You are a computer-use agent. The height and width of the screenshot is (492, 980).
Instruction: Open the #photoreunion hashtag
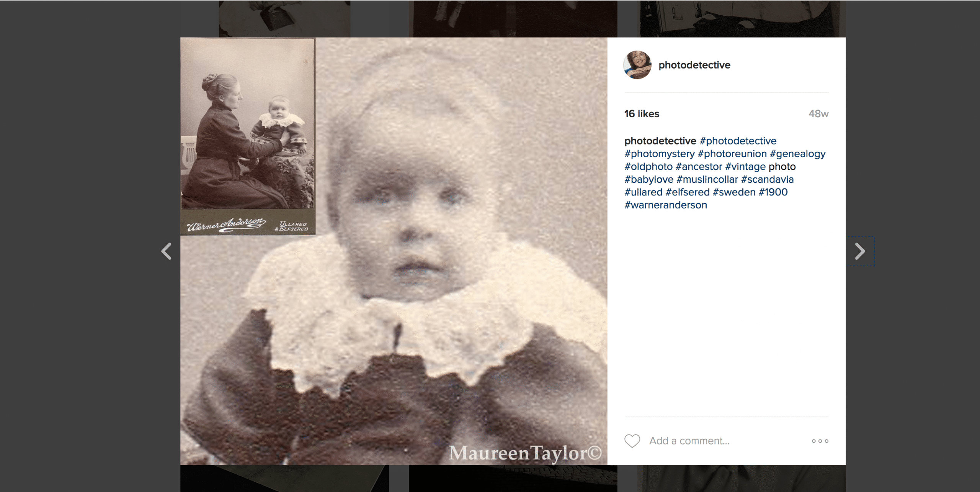coord(732,154)
